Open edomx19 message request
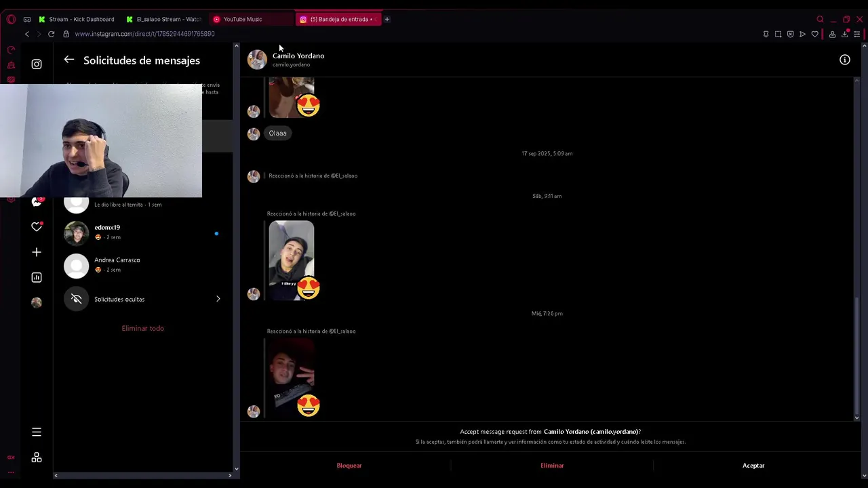868x488 pixels. point(142,232)
